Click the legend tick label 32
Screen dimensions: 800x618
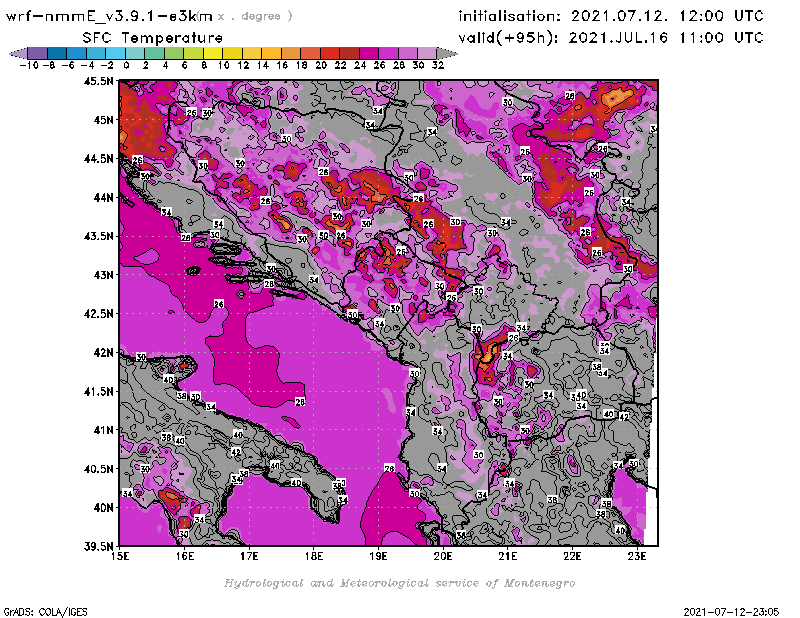[438, 66]
